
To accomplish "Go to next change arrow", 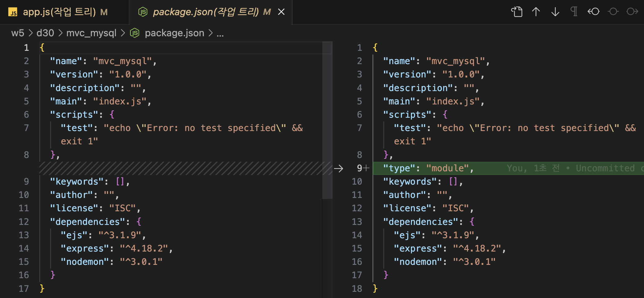I will [555, 12].
